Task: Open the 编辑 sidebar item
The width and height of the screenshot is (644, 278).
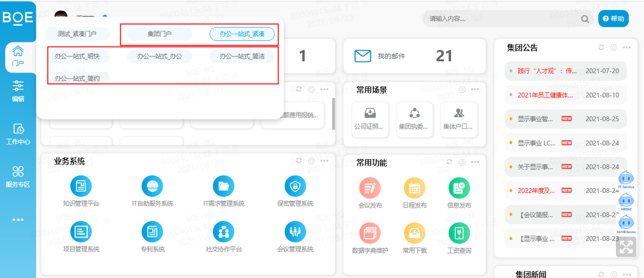Action: click(18, 91)
